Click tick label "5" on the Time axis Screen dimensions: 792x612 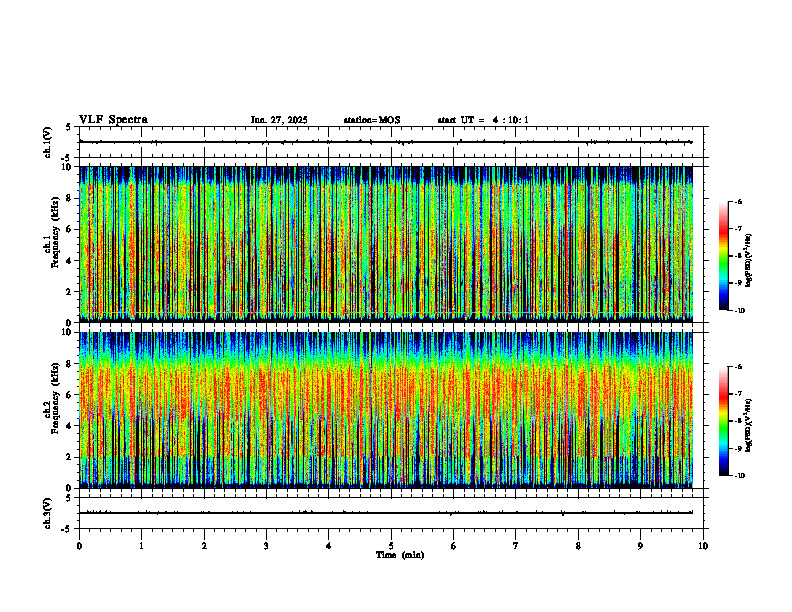[391, 546]
